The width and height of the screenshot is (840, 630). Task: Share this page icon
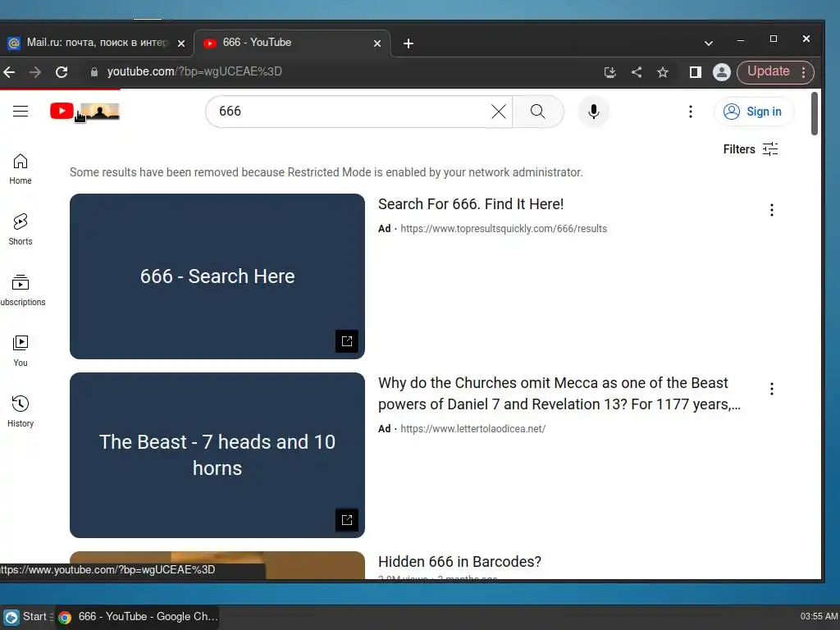click(637, 72)
